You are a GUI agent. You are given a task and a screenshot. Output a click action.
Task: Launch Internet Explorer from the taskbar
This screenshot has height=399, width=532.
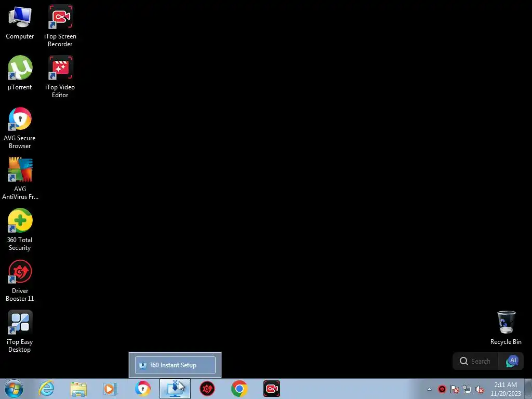click(46, 389)
